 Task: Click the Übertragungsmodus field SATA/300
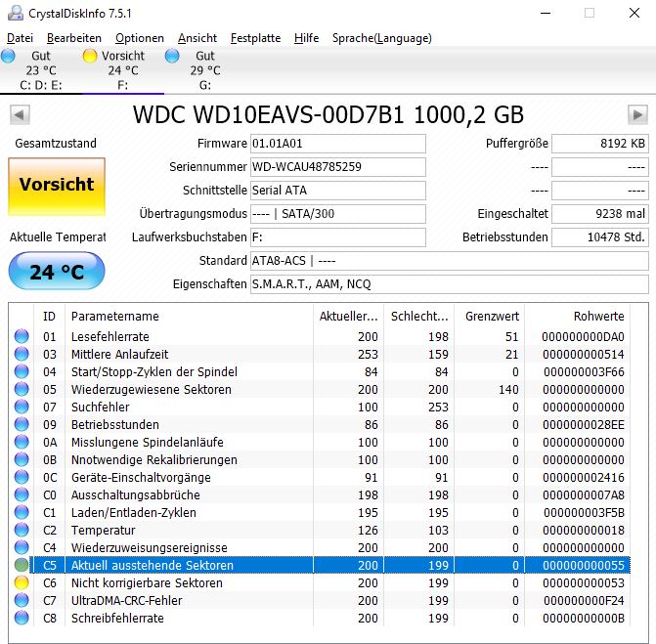pyautogui.click(x=338, y=214)
